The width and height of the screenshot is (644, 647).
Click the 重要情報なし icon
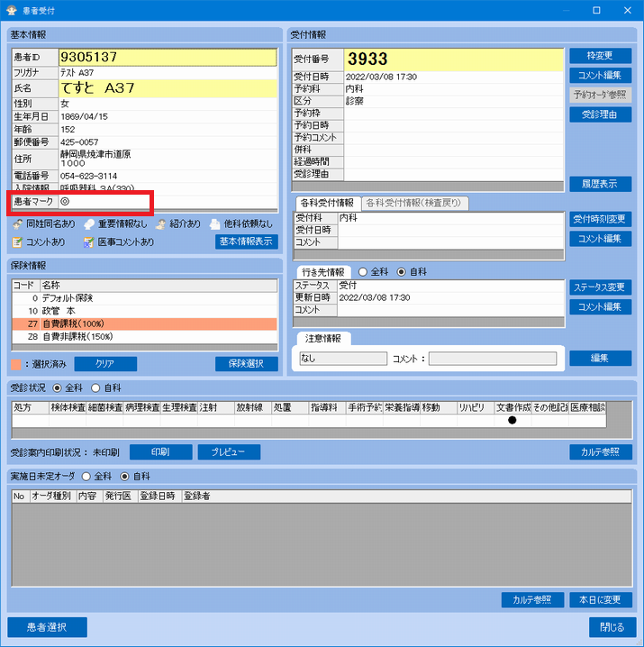pos(88,224)
